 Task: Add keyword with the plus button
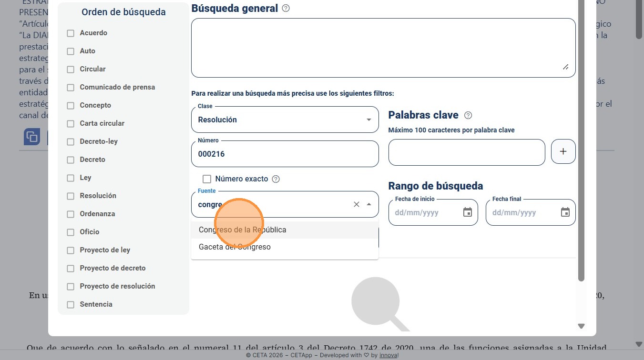tap(563, 152)
